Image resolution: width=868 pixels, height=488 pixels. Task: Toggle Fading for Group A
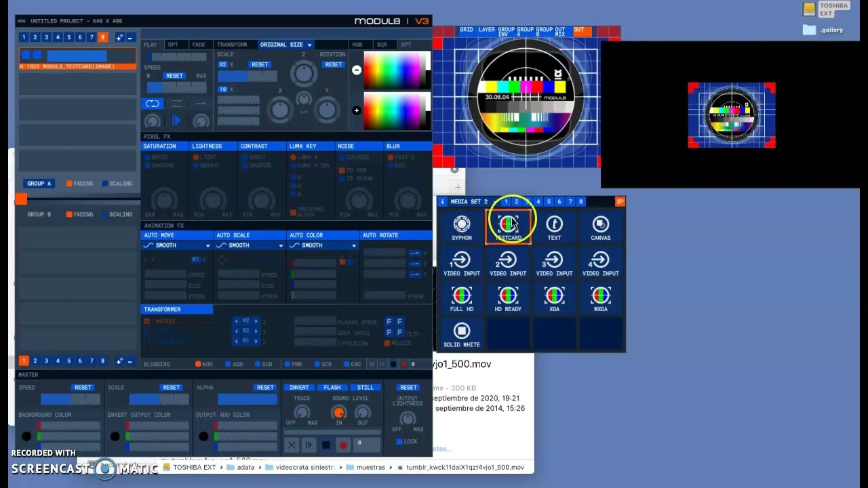tap(80, 184)
